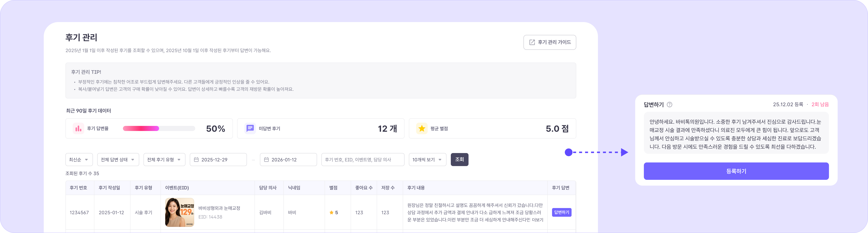Screen dimensions: 868x233
Task: Open the 최신순 sort dropdown
Action: tap(79, 160)
